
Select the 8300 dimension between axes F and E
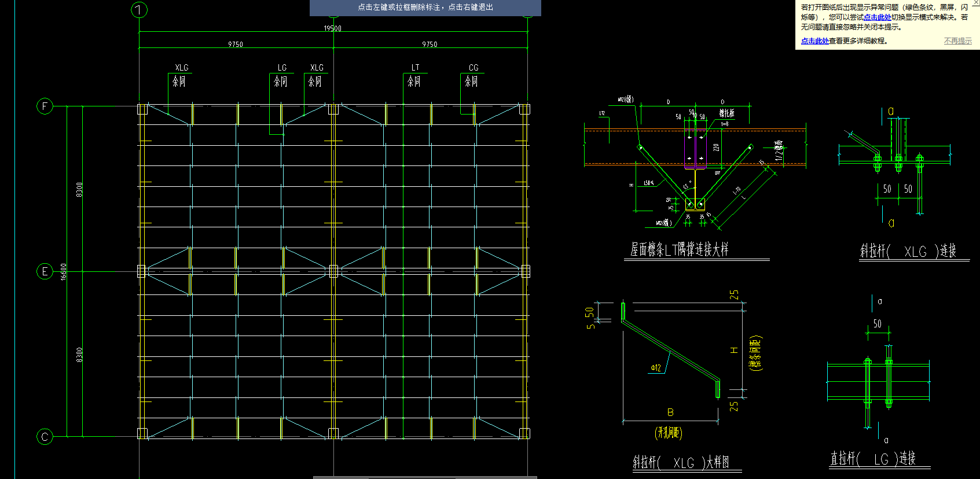79,189
